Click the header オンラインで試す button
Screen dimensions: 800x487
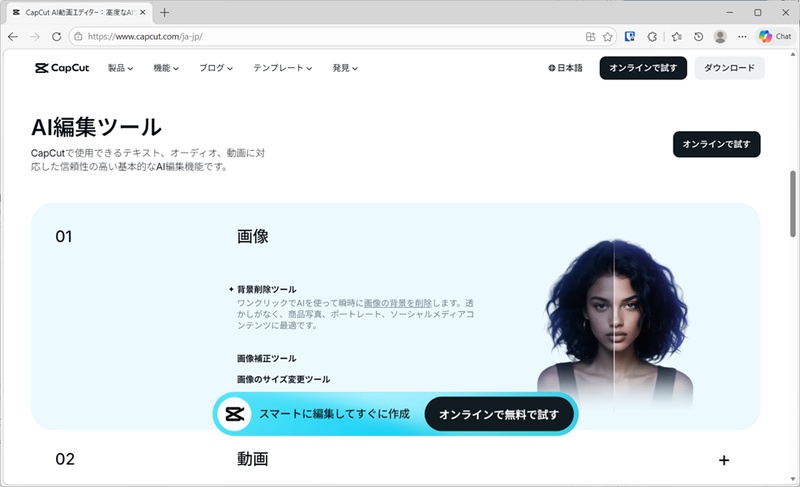643,68
